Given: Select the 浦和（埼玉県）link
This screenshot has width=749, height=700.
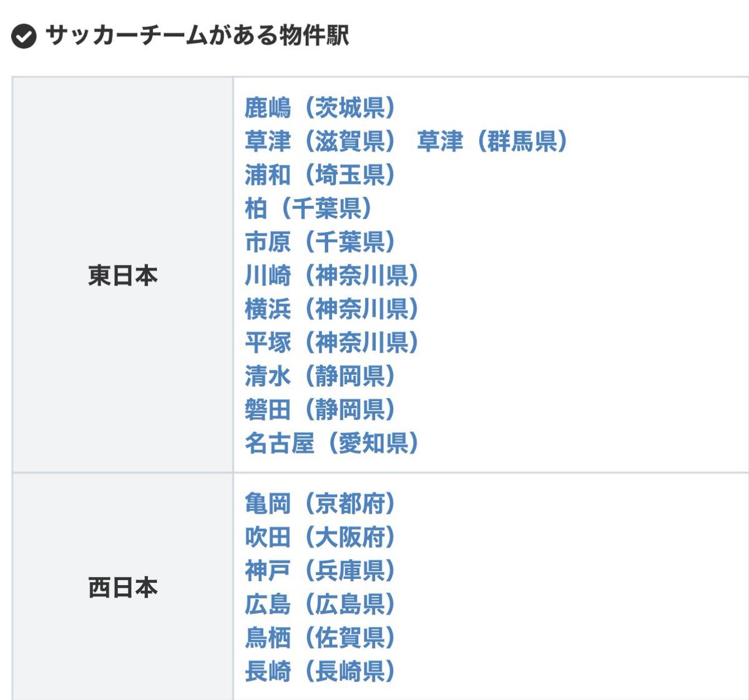Looking at the screenshot, I should tap(320, 175).
